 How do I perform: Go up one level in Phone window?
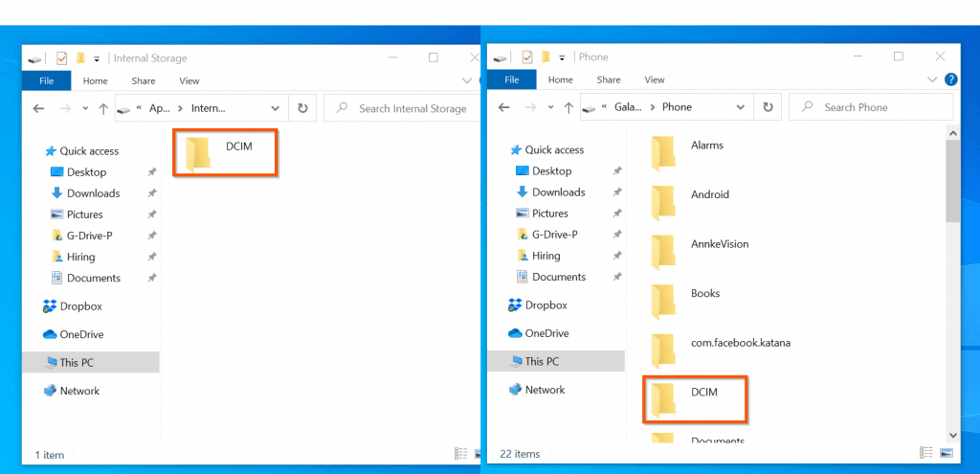[x=568, y=107]
